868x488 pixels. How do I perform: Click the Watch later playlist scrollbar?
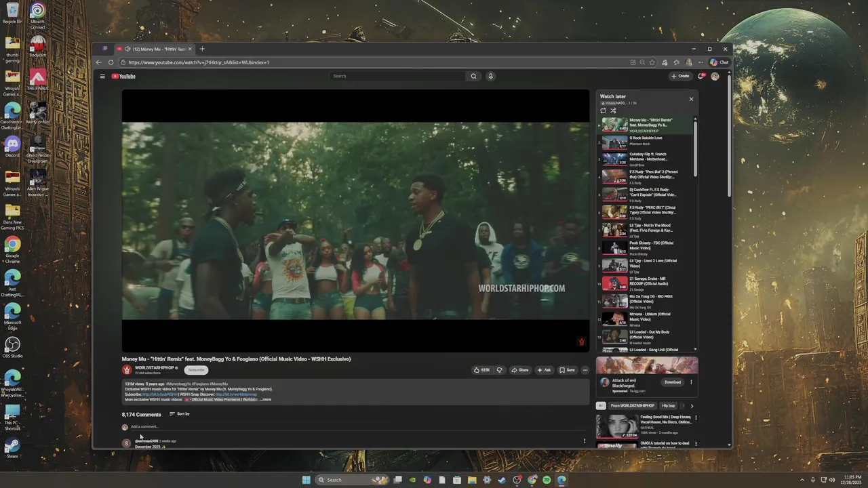pos(696,149)
